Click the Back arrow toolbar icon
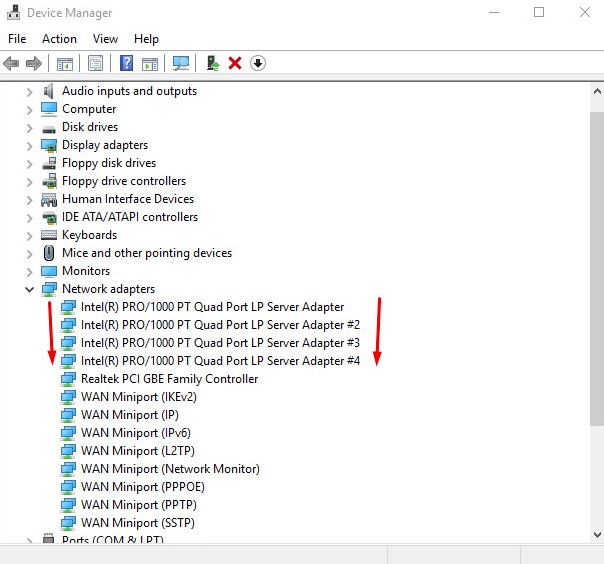 (x=11, y=63)
